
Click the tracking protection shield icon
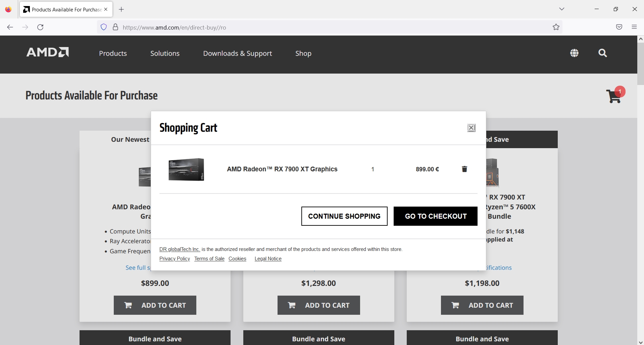click(103, 27)
